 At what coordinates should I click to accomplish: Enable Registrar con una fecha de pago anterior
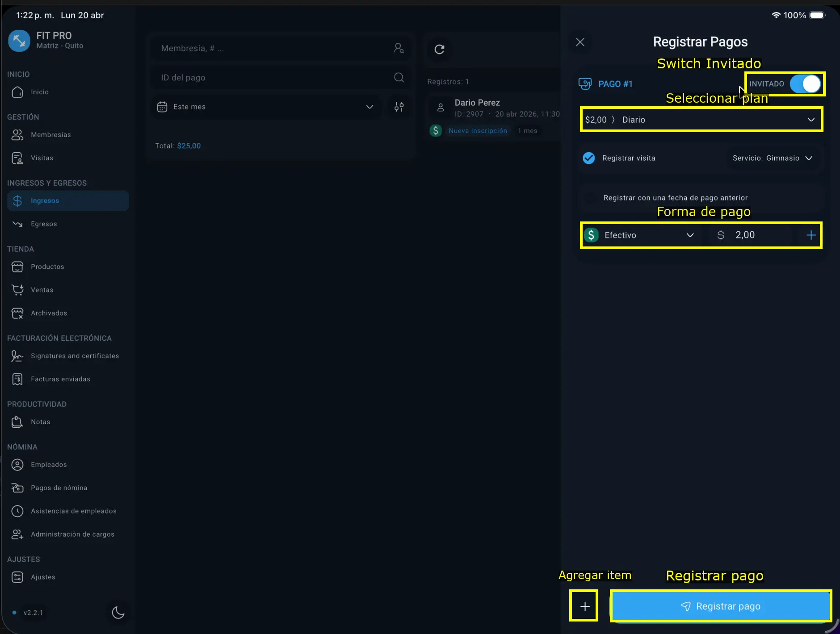[x=590, y=198]
